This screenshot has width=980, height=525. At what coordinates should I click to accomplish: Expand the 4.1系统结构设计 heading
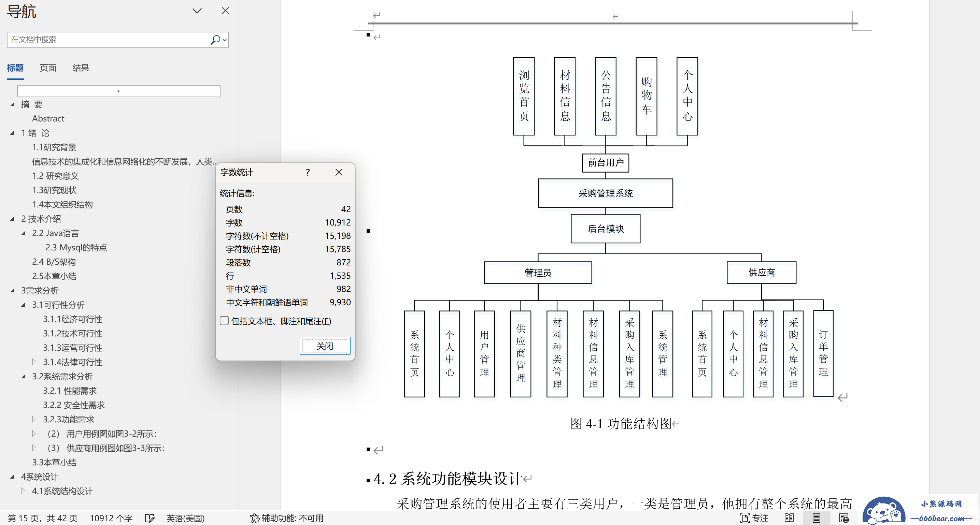click(x=23, y=491)
